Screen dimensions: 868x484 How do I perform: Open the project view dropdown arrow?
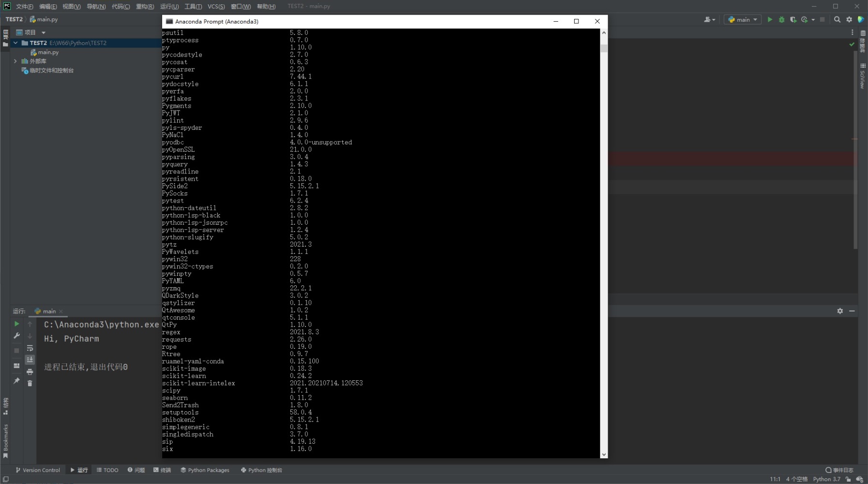[x=44, y=32]
